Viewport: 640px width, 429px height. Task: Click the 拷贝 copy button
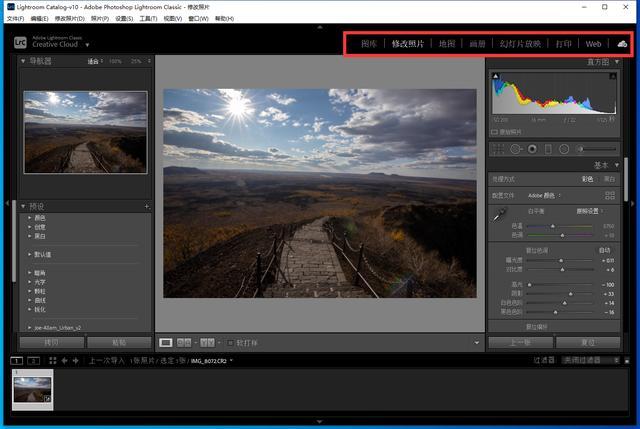point(51,342)
